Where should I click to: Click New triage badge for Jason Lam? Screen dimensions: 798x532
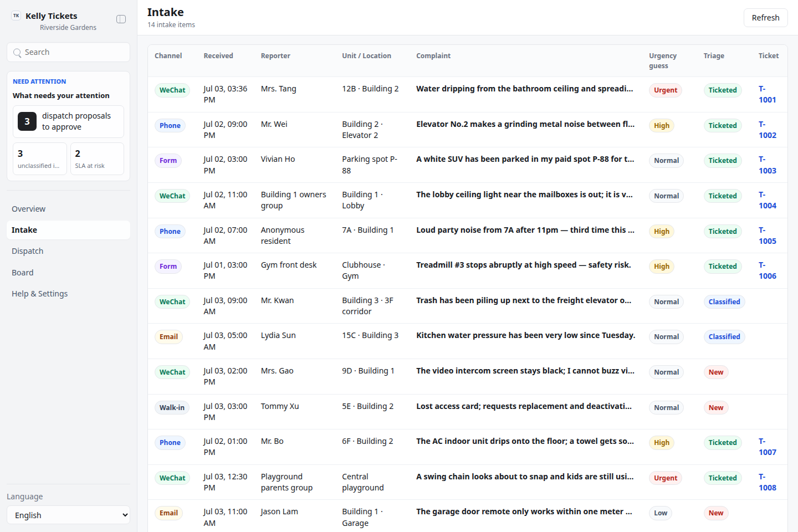715,513
